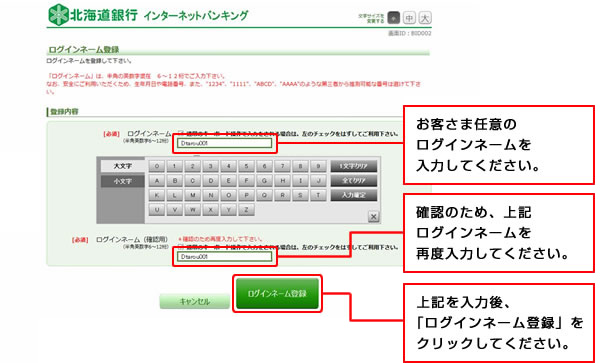The height and width of the screenshot is (363, 600).
Task: Tap the N key on virtual keyboard
Action: coord(210,195)
